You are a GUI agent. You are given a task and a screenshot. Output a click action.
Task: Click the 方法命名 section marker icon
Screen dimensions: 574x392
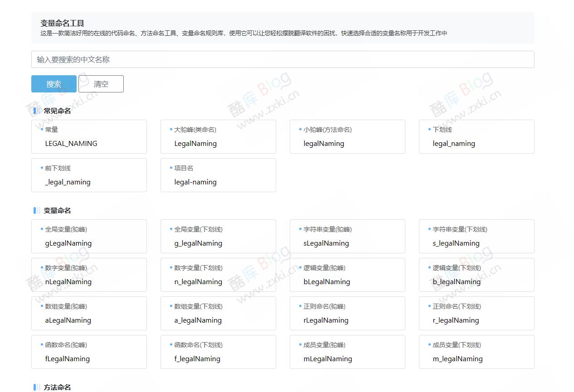point(37,387)
